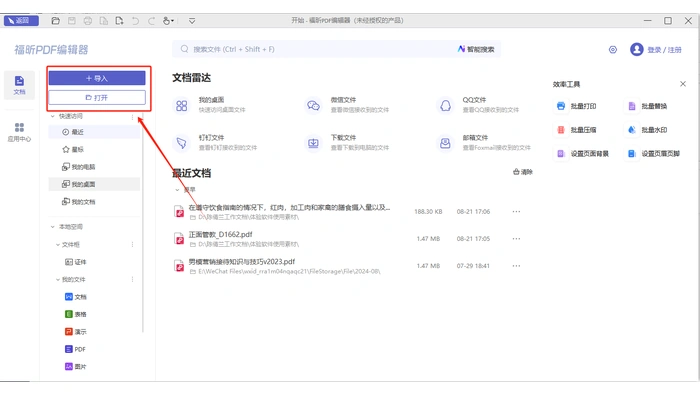Screen dimensions: 700x395
Task: Select 我的电脑 in quick access
Action: tap(94, 166)
